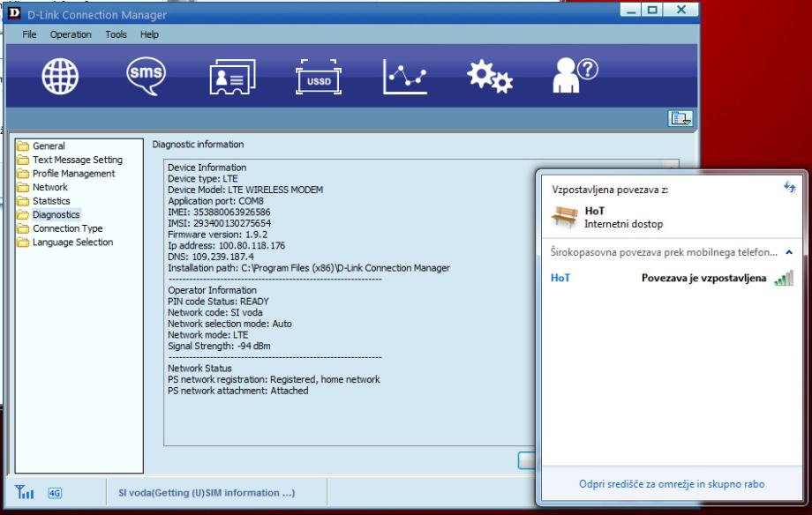Click the 4G status indicator icon
The image size is (812, 515).
[x=55, y=491]
